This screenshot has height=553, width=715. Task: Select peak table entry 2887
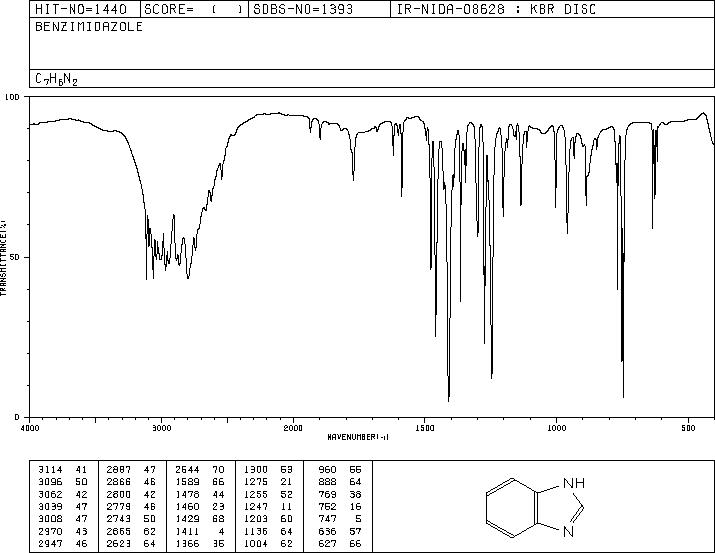coord(131,470)
